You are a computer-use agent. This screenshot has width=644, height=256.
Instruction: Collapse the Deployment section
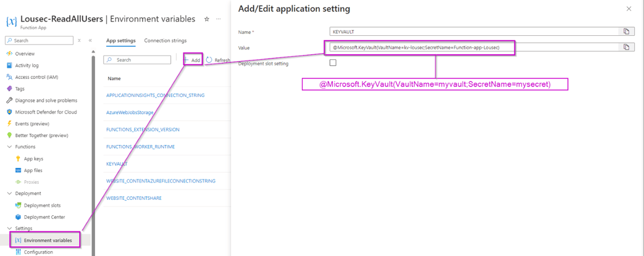(9, 193)
